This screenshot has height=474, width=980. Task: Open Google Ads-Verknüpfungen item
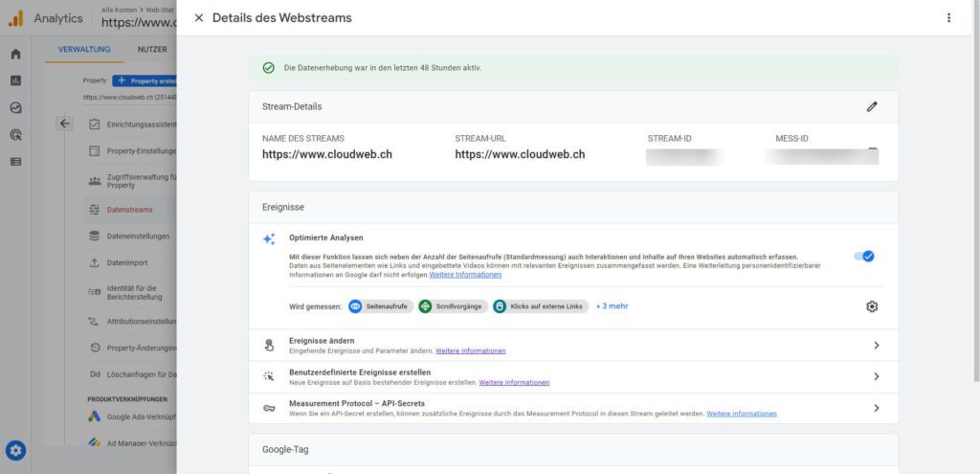(131, 417)
